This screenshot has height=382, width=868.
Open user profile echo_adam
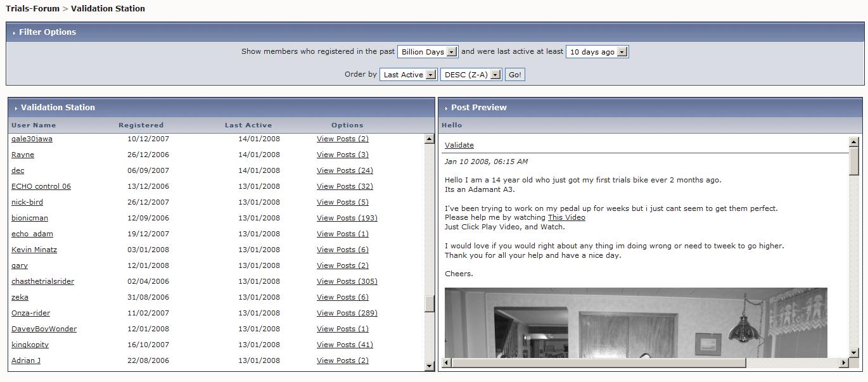(32, 234)
